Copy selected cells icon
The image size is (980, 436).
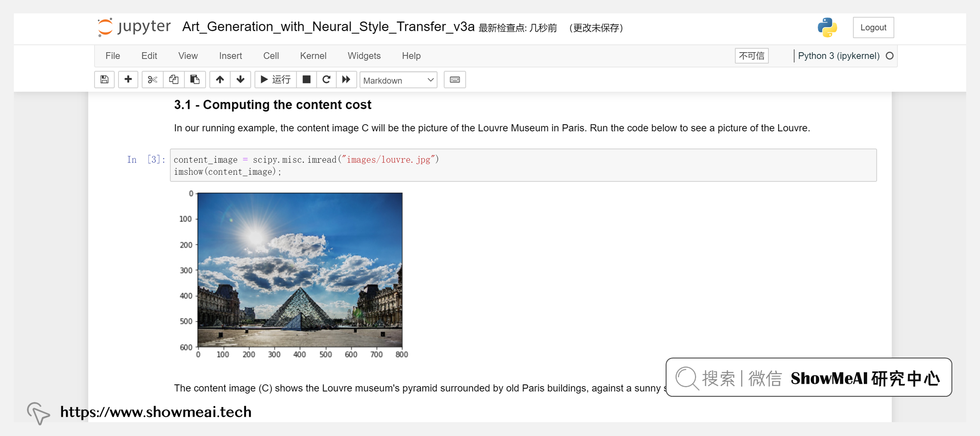[x=174, y=80]
